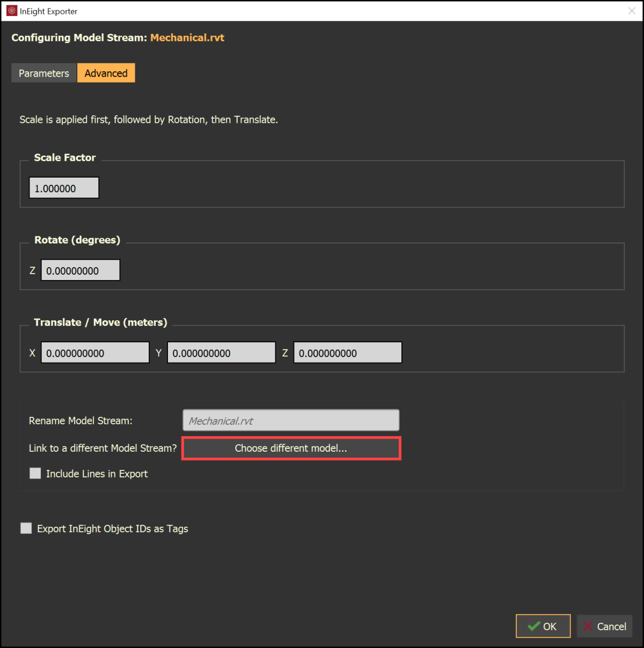Dismiss the dialog with Cancel
This screenshot has height=648, width=644.
click(x=604, y=626)
